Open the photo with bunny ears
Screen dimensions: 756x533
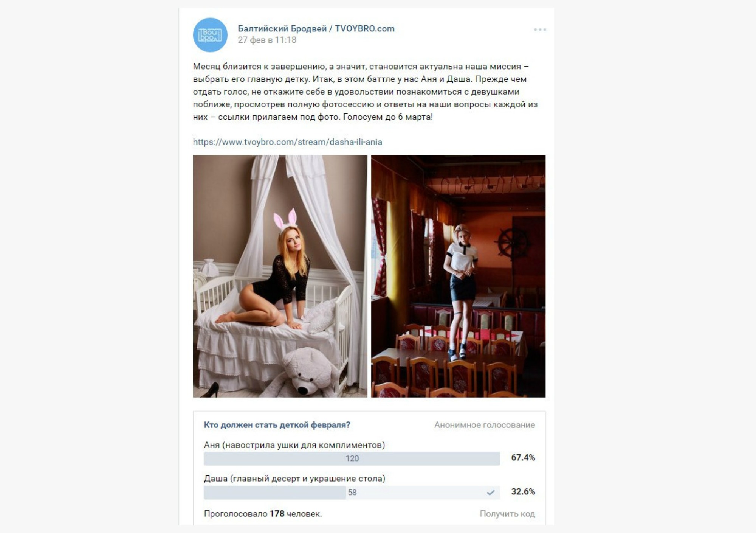(280, 276)
